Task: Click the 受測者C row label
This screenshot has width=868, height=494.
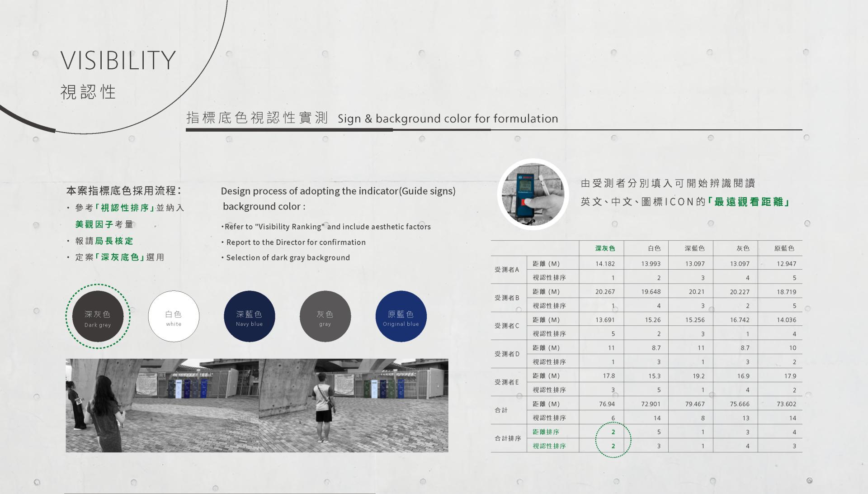Action: pos(507,326)
